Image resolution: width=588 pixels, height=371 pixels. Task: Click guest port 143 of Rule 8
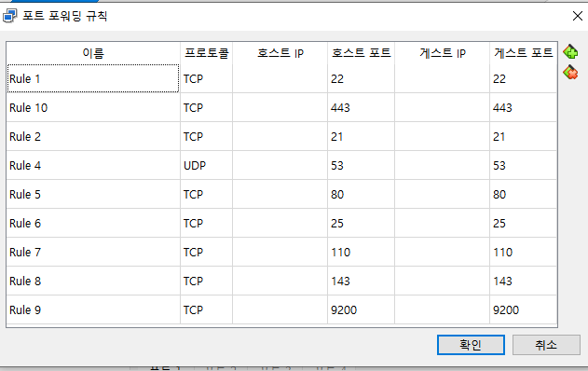click(523, 281)
